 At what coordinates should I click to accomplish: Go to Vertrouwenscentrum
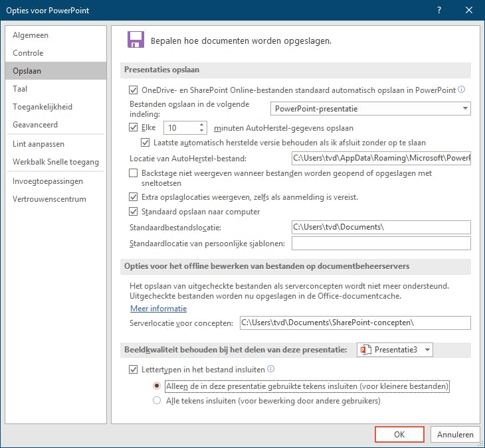coord(56,199)
